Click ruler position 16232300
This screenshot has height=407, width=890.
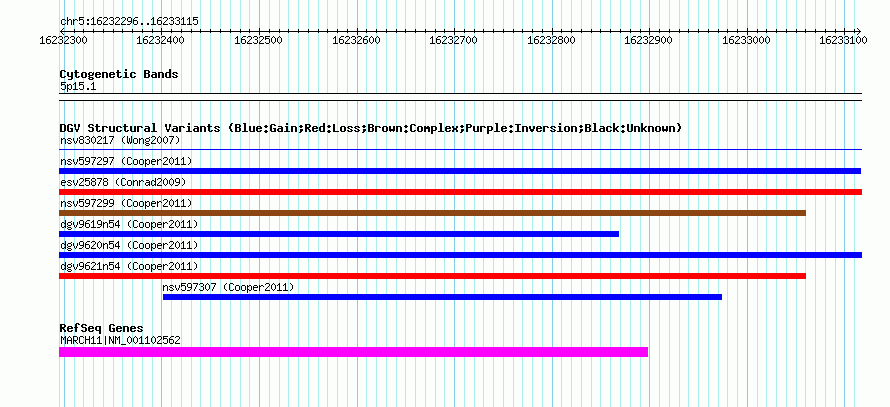point(64,41)
